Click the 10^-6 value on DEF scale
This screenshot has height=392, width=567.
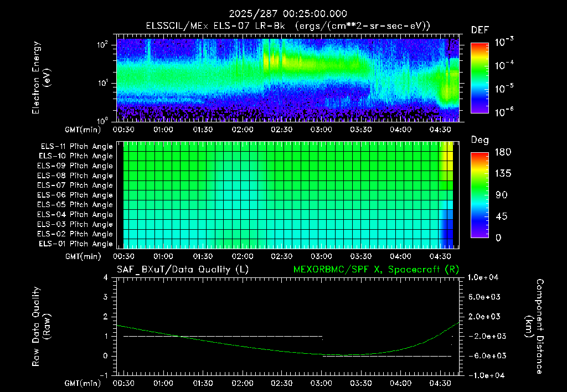[x=504, y=112]
